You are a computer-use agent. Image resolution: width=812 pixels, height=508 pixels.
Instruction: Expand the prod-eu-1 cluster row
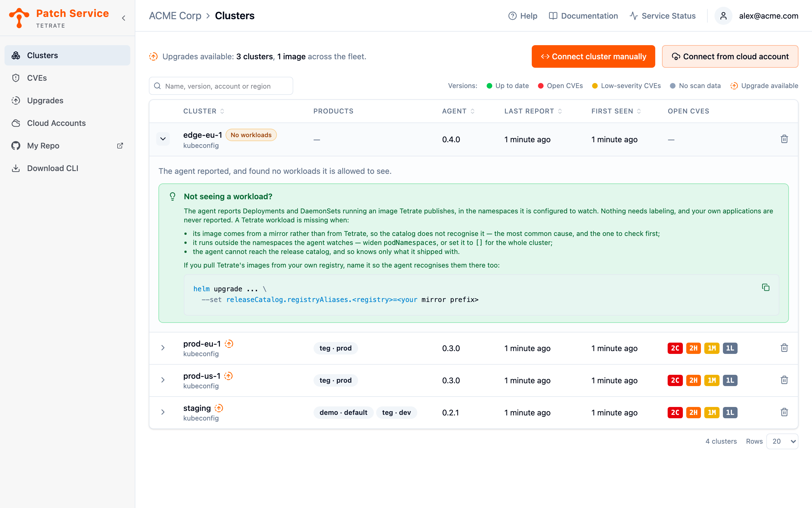click(x=163, y=348)
